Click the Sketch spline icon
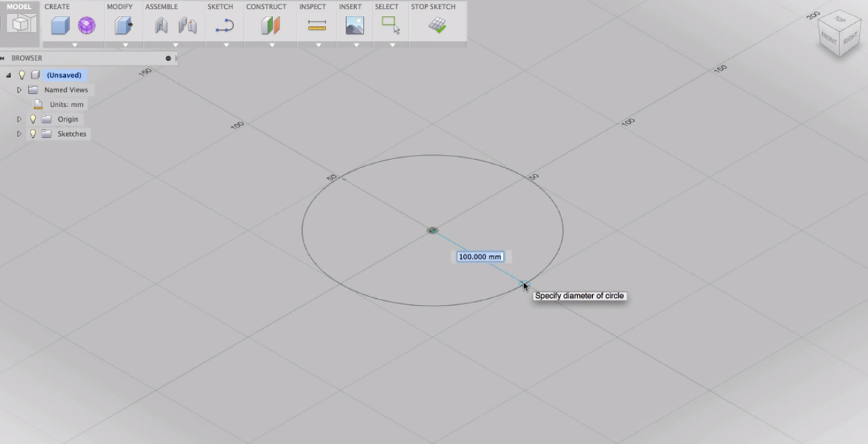868x444 pixels. [x=226, y=26]
